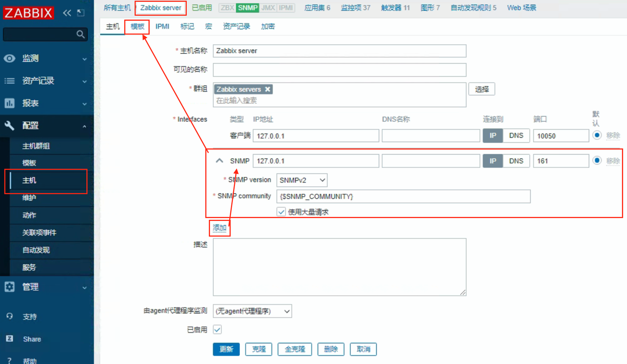This screenshot has height=364, width=627.
Task: Set agent interface as default radio
Action: click(x=597, y=135)
